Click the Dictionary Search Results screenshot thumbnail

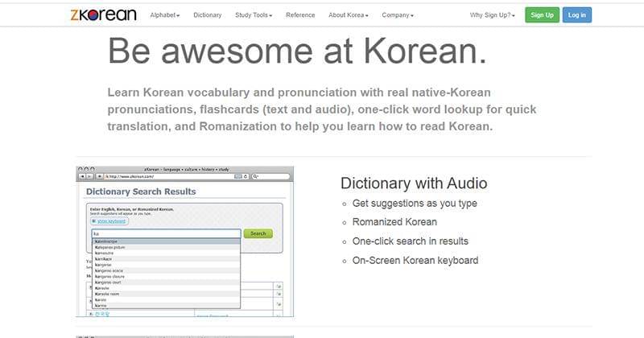click(185, 241)
